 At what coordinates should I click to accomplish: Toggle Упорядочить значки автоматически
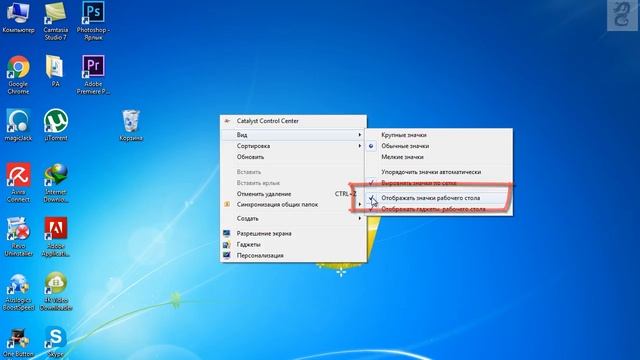pos(439,172)
